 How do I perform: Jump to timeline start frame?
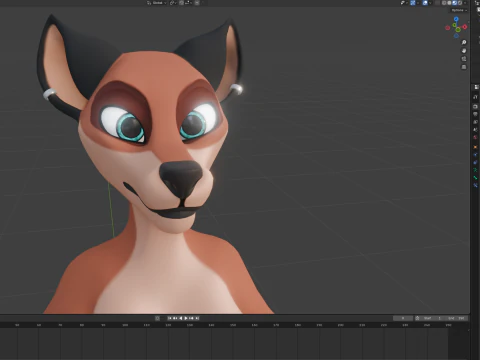point(170,318)
